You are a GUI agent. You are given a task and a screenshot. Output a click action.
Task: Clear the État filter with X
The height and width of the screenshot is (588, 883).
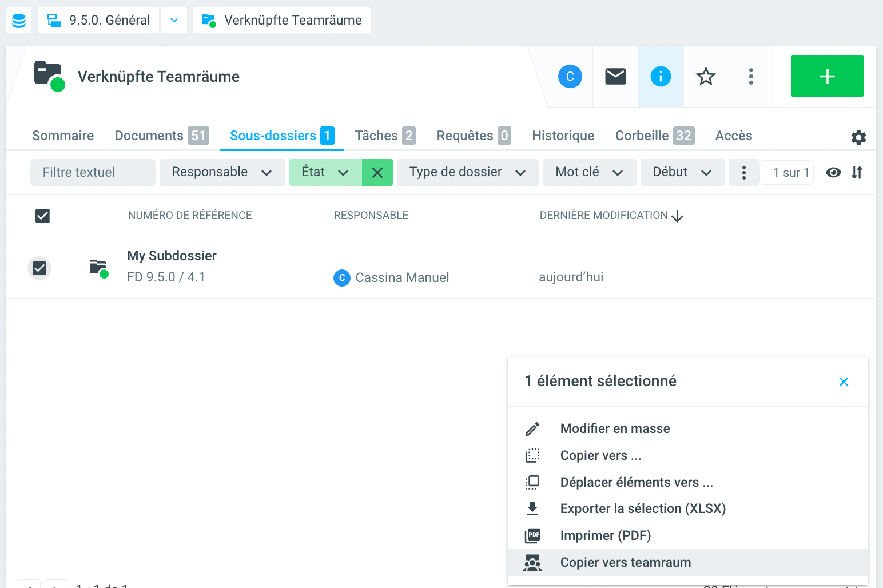coord(377,172)
